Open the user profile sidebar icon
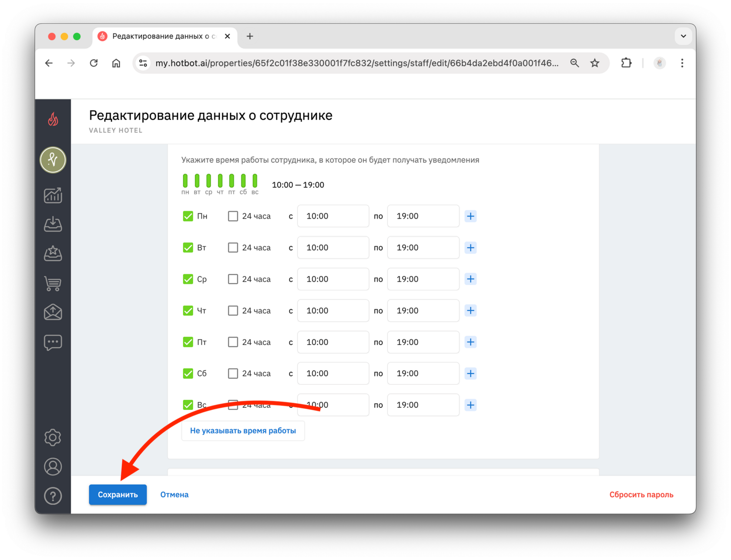 click(53, 467)
